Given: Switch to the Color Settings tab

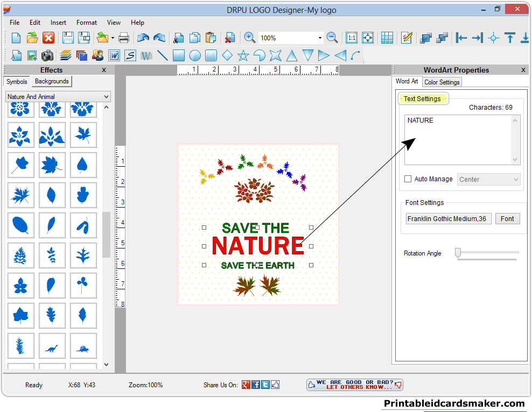Looking at the screenshot, I should [x=442, y=82].
